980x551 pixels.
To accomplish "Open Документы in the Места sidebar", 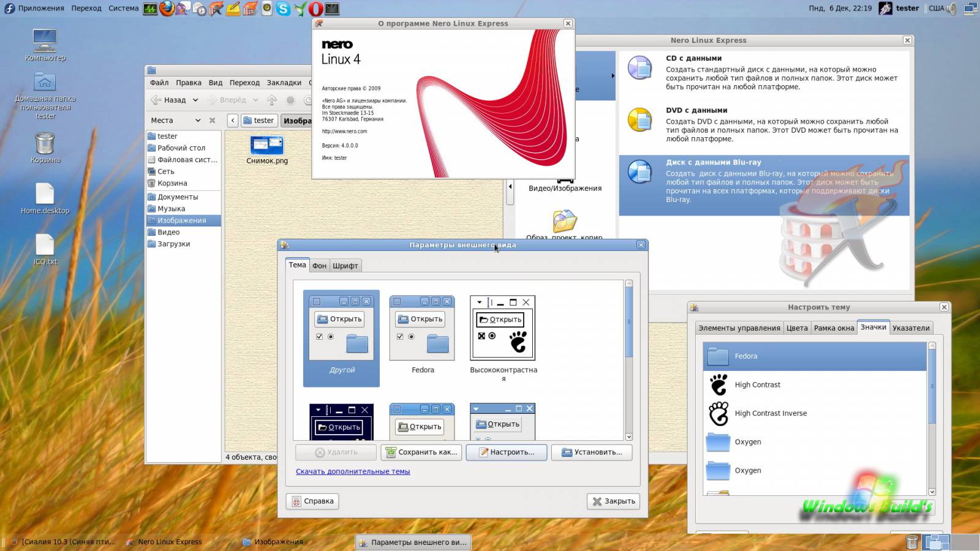I will tap(184, 197).
